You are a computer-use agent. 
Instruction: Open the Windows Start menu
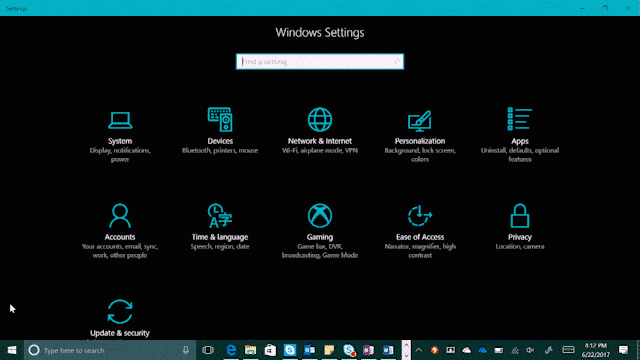pyautogui.click(x=12, y=350)
